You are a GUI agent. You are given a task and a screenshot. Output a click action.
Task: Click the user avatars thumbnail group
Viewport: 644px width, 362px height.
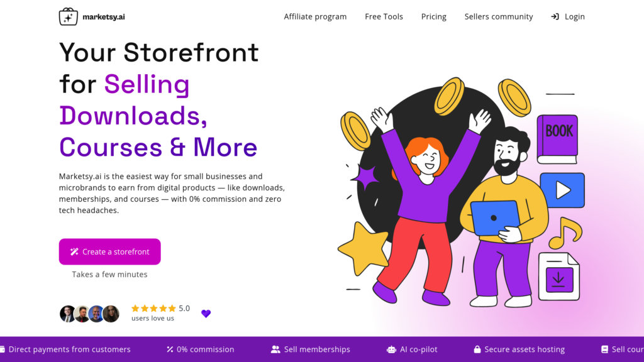point(89,314)
